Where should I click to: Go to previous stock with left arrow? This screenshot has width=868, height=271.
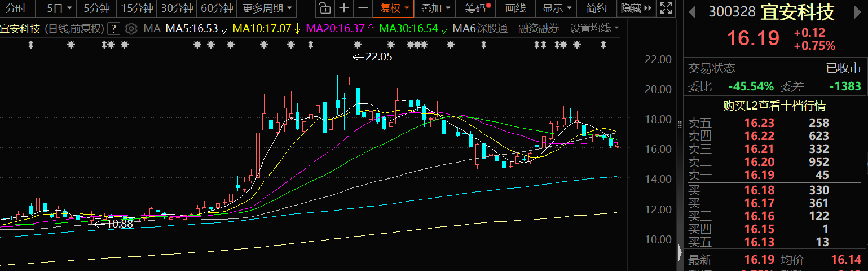(692, 12)
